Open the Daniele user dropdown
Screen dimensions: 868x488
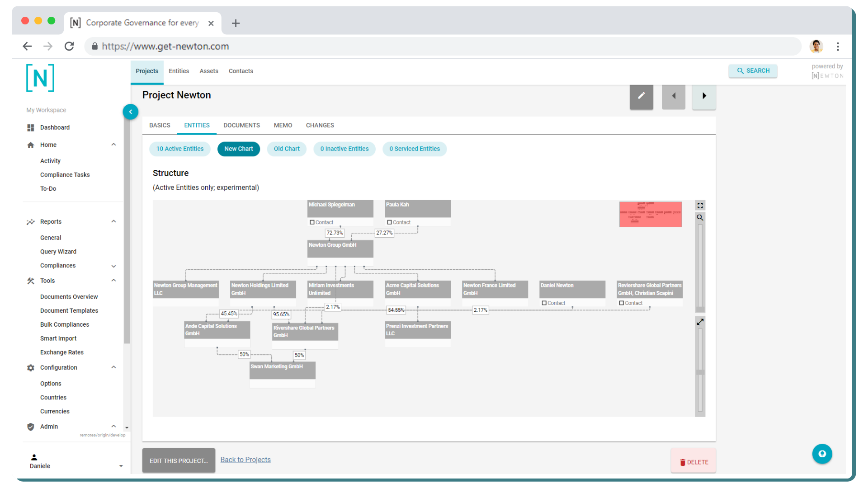point(121,466)
